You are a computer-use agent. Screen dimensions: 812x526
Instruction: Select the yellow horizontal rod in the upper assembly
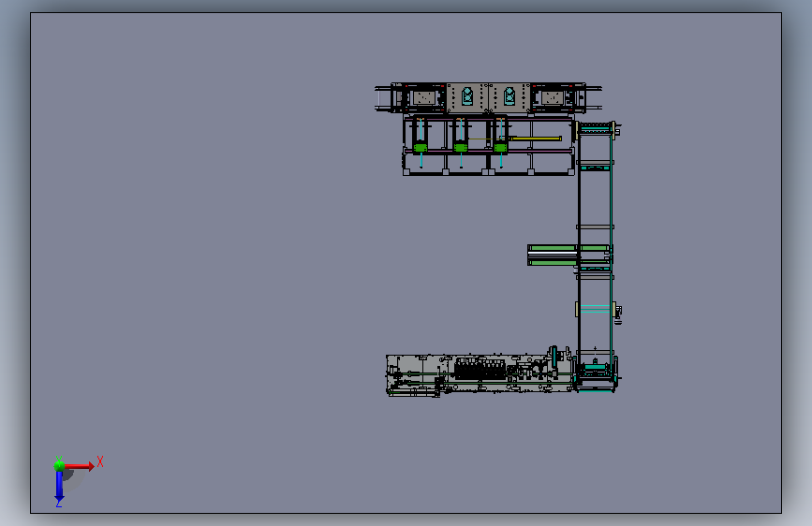point(535,139)
